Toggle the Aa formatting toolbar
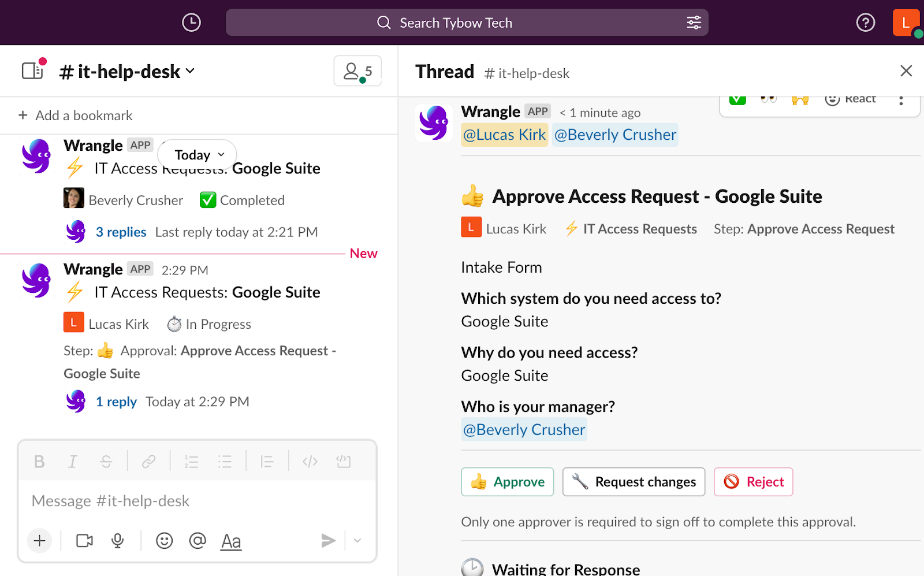The width and height of the screenshot is (924, 576). 231,541
